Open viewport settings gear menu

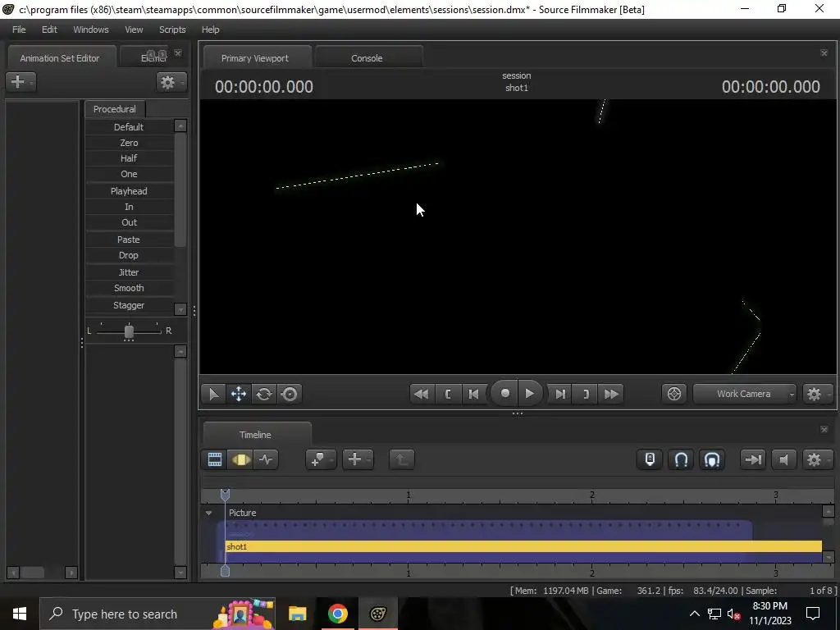click(x=816, y=395)
